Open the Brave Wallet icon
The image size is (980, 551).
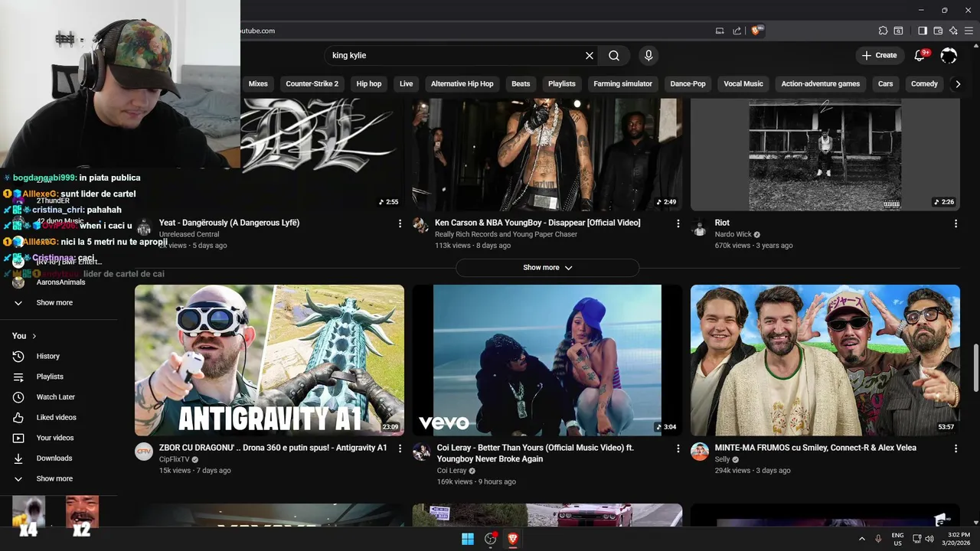[x=938, y=31]
